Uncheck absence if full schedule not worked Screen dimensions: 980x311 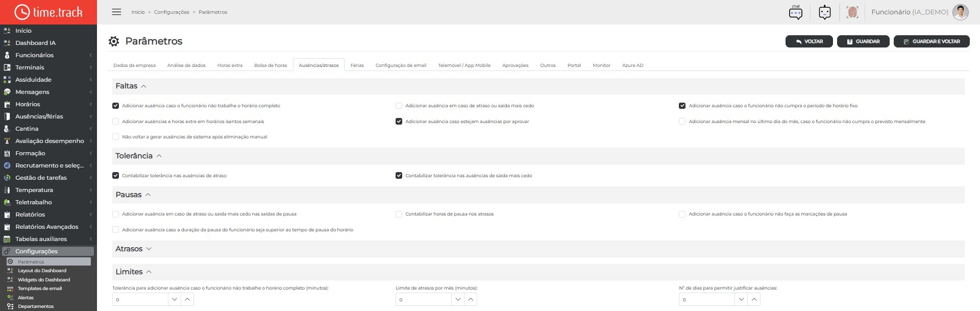116,106
